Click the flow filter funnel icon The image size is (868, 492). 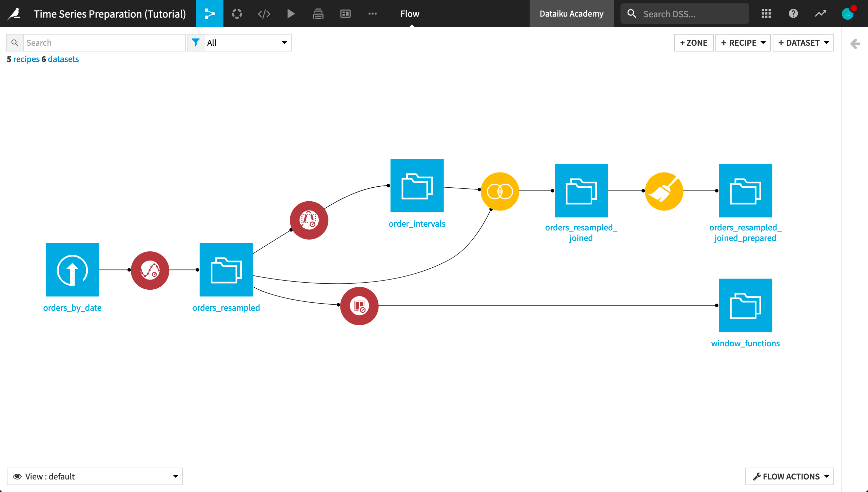pos(196,43)
